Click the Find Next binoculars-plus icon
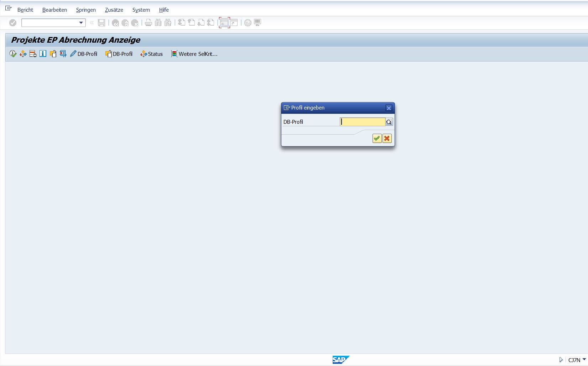The image size is (588, 366). click(168, 23)
